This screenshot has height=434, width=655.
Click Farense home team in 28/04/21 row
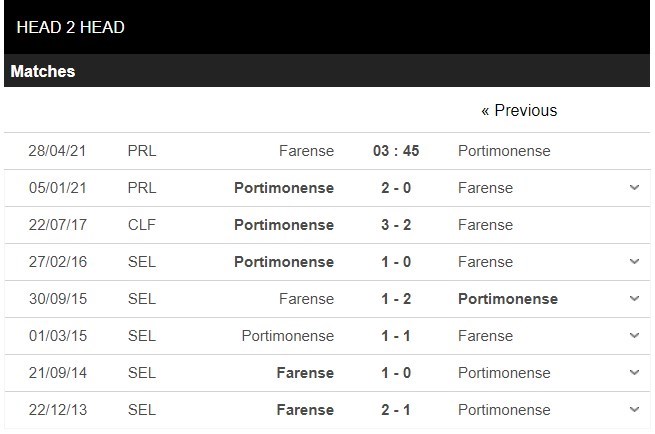click(x=306, y=151)
